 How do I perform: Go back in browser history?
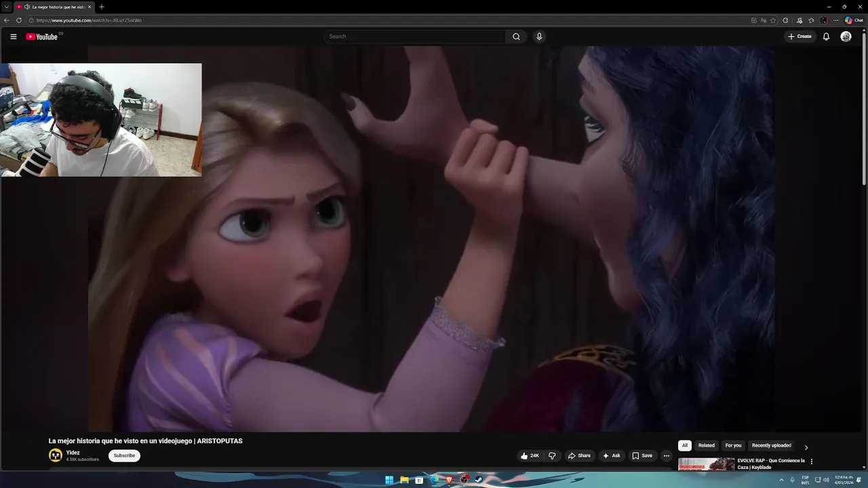coord(7,20)
